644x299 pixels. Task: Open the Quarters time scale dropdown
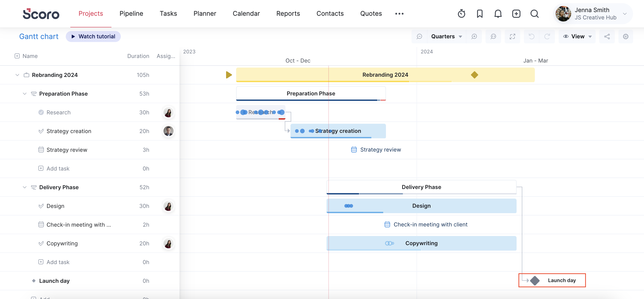tap(446, 37)
